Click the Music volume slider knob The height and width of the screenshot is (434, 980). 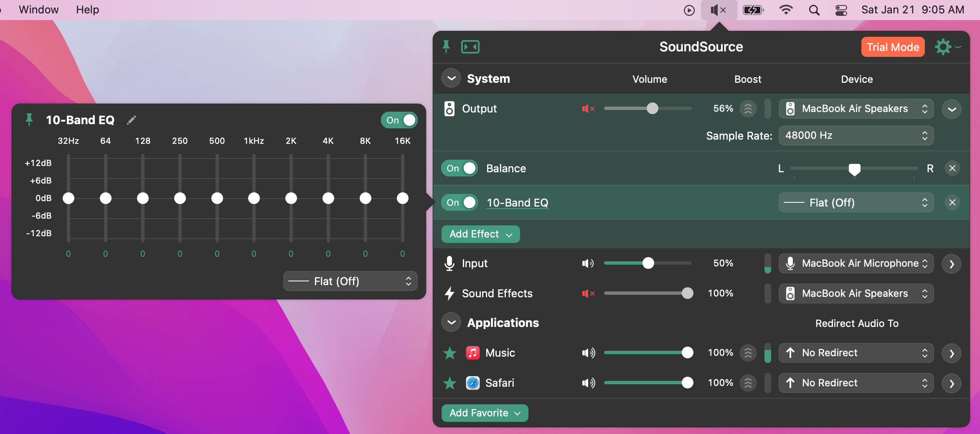(687, 353)
